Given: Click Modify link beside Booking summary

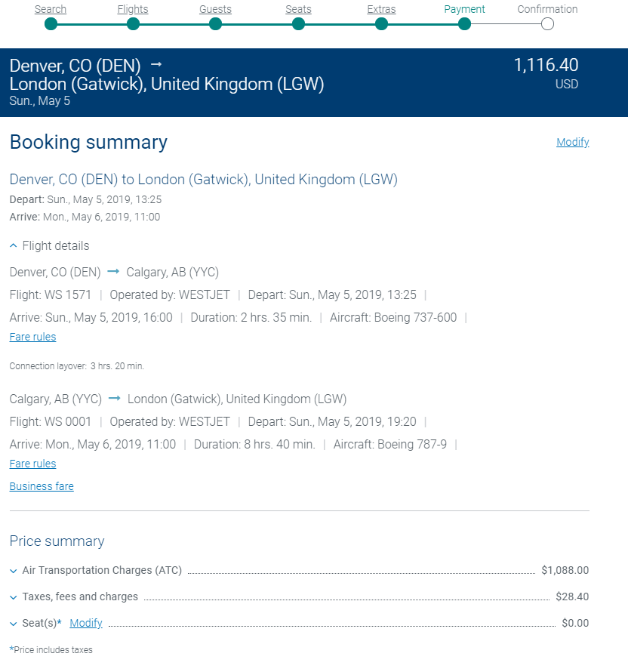Looking at the screenshot, I should coord(572,142).
